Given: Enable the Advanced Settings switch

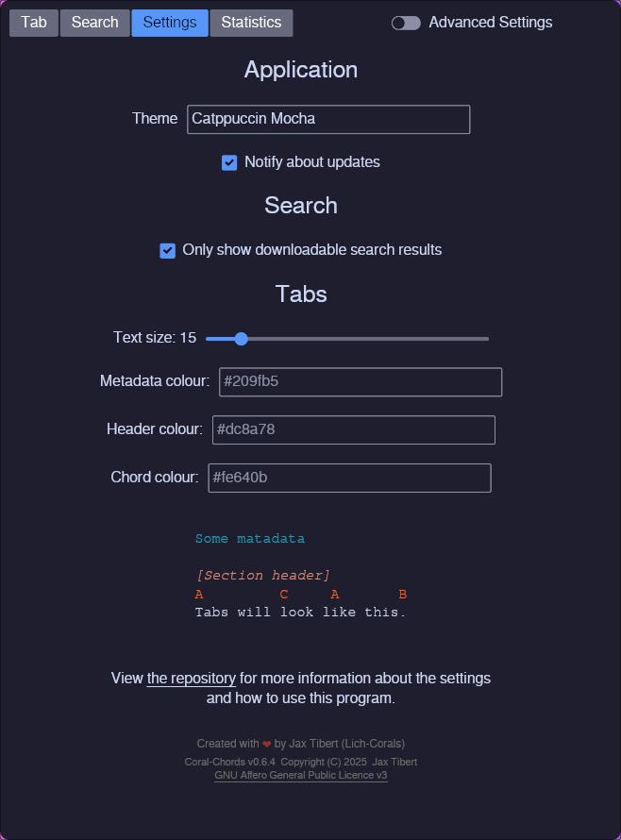Looking at the screenshot, I should pos(406,23).
